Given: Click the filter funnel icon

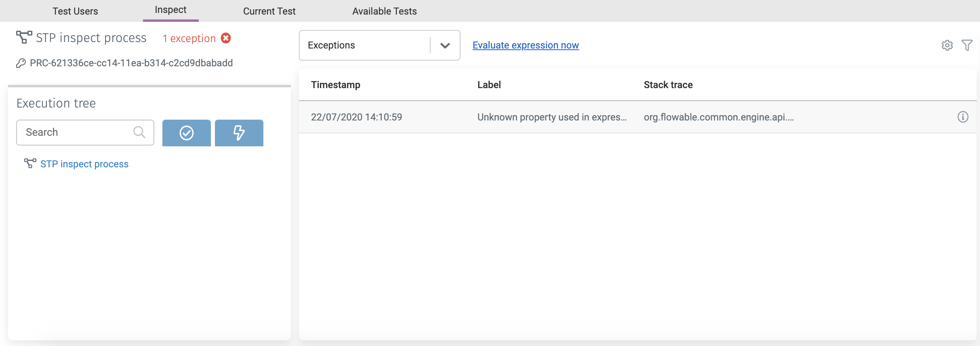Looking at the screenshot, I should (967, 45).
